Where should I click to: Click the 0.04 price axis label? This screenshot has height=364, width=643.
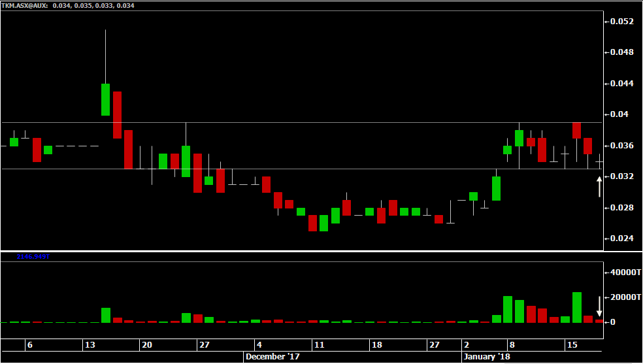coord(619,114)
